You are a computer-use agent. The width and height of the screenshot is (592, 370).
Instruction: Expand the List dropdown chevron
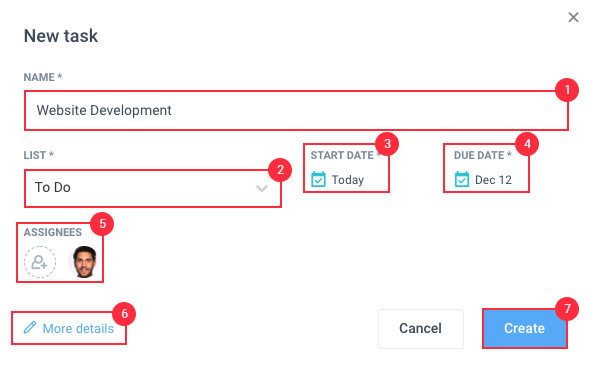(262, 188)
